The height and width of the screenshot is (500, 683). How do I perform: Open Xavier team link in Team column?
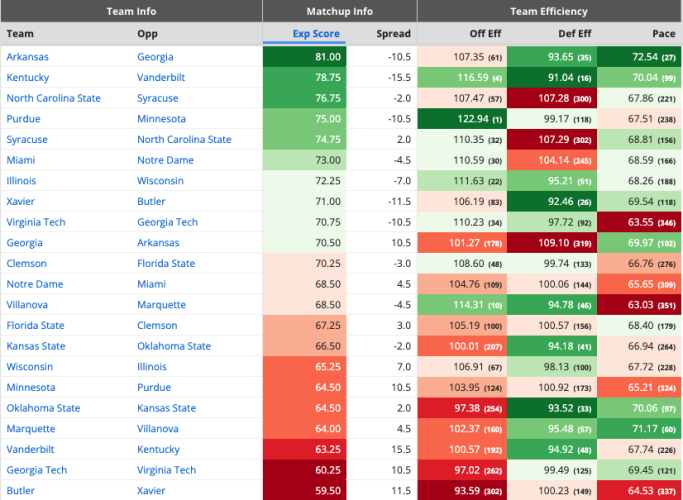pyautogui.click(x=20, y=202)
